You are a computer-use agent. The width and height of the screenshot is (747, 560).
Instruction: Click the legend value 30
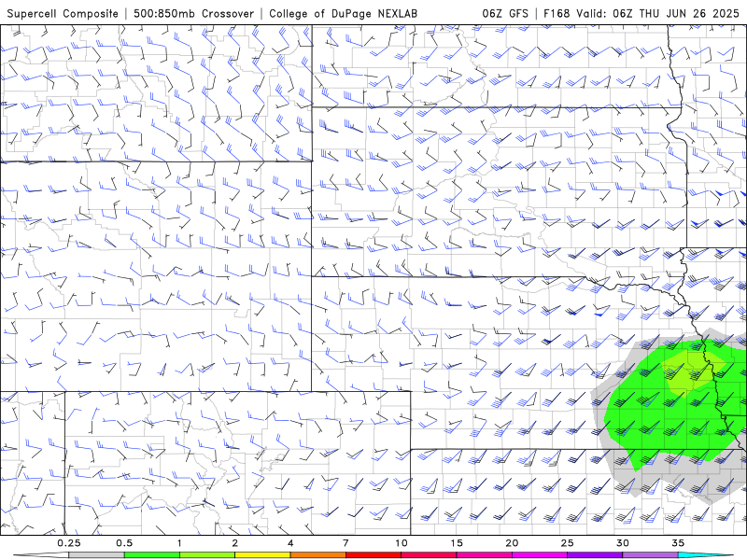pyautogui.click(x=622, y=543)
